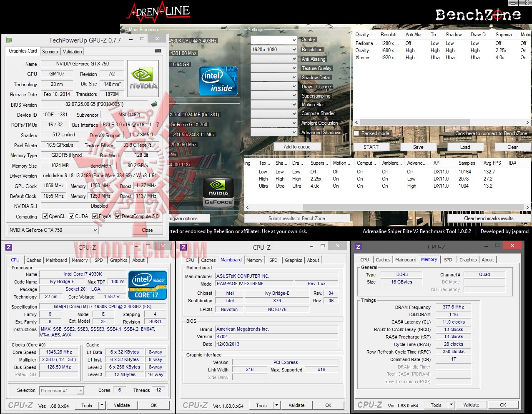This screenshot has height=414, width=532.
Task: Click the 132.7 FPS result cell
Action: pyautogui.click(x=489, y=172)
